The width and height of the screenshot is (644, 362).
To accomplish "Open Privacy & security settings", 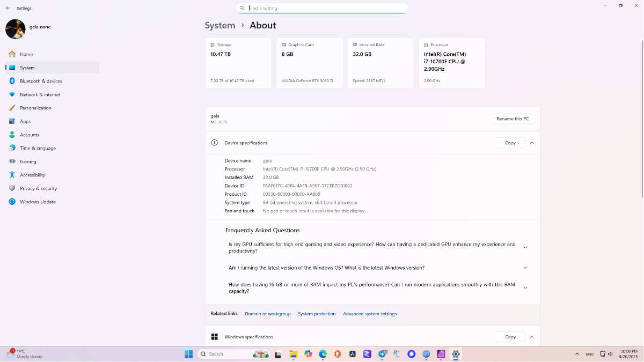I will [38, 188].
